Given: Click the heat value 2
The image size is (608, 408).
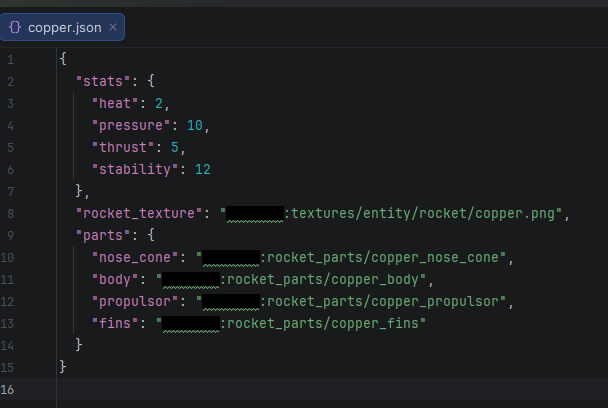Looking at the screenshot, I should (159, 104).
